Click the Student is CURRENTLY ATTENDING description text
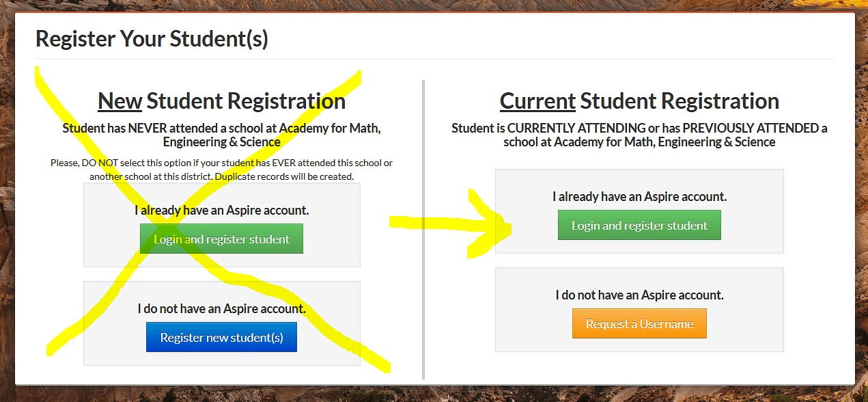 pos(639,135)
